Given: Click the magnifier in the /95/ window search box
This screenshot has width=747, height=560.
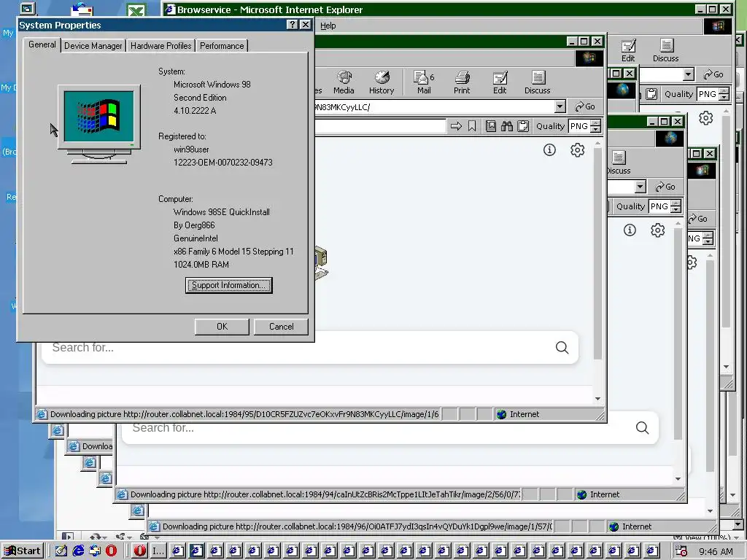Looking at the screenshot, I should [562, 348].
